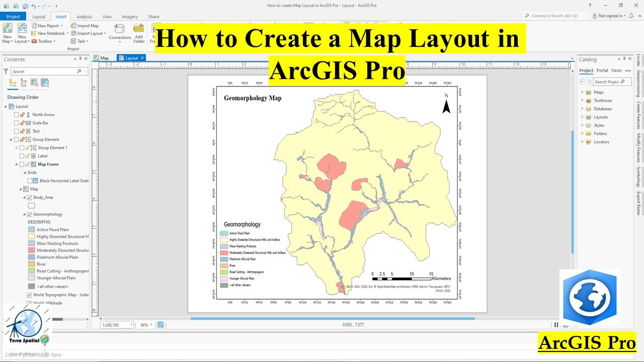Expand Group Element 1 in Contents
The width and height of the screenshot is (644, 362).
16,148
